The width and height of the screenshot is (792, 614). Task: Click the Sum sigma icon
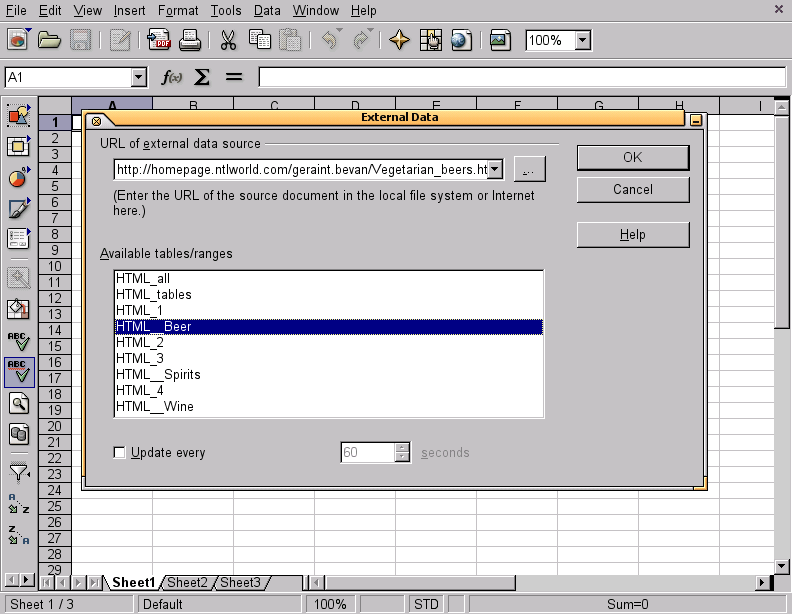tap(202, 77)
